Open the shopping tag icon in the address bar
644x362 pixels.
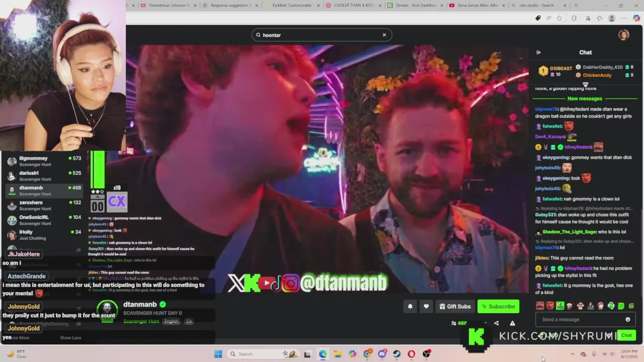[x=538, y=18]
